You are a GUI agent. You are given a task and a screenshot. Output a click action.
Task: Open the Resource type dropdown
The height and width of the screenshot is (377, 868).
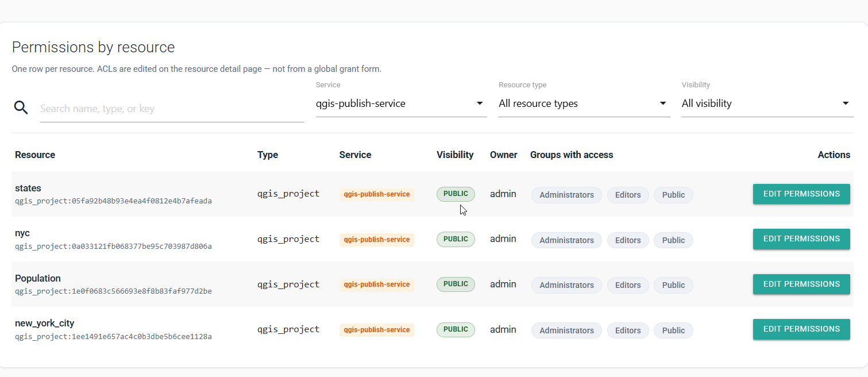tap(584, 103)
